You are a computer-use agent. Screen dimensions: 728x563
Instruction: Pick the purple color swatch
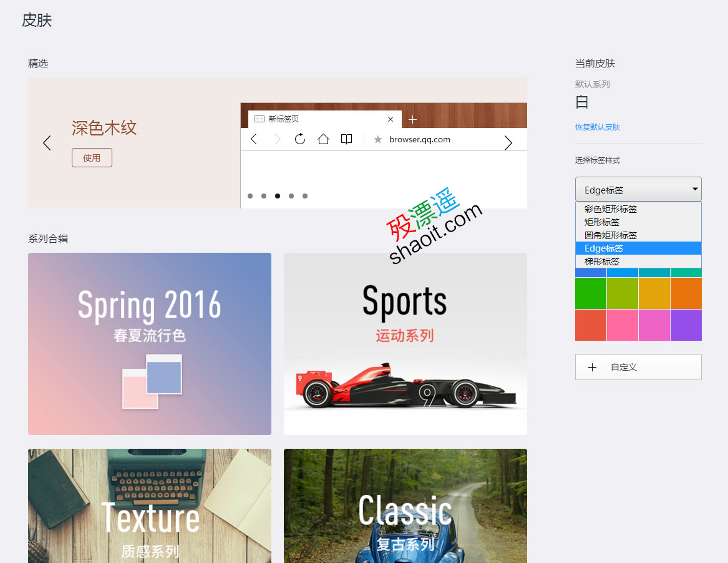[x=686, y=325]
